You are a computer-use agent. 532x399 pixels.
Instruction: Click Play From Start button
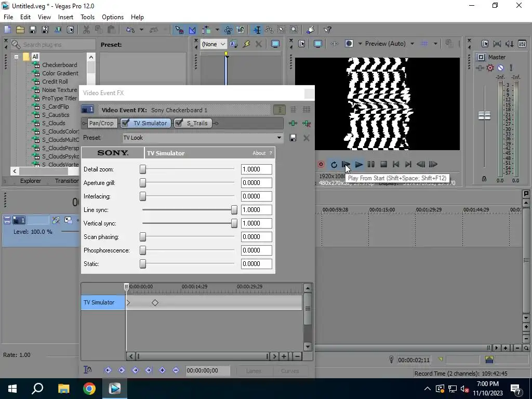click(345, 165)
